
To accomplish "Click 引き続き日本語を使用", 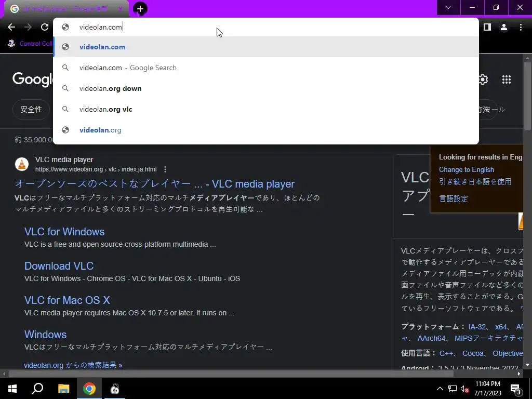I will coord(475,181).
